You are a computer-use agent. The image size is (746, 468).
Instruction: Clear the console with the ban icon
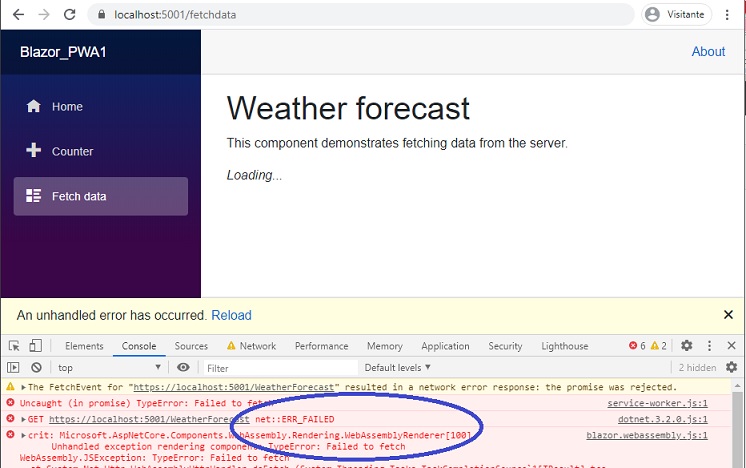tap(36, 368)
